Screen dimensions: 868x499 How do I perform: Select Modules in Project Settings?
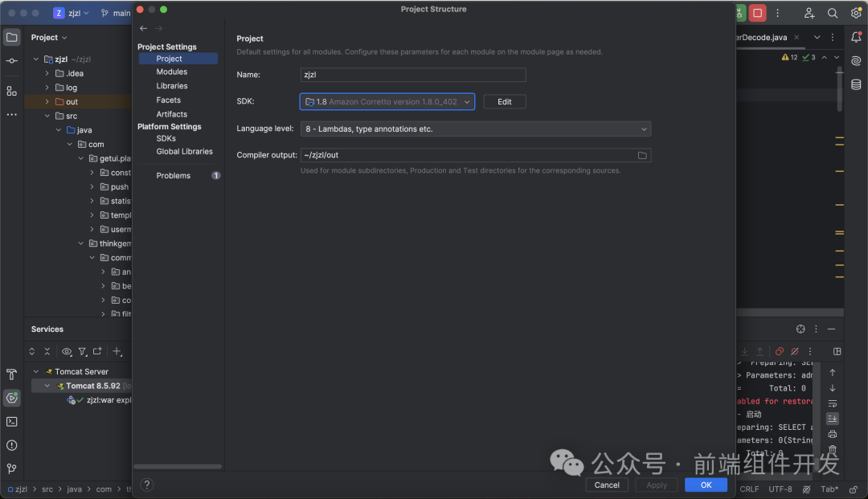pyautogui.click(x=172, y=72)
